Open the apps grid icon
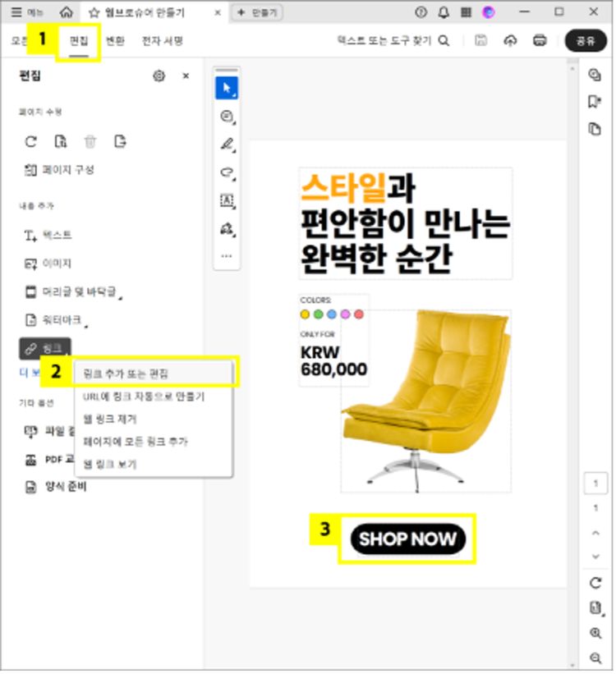This screenshot has width=616, height=674. (466, 12)
